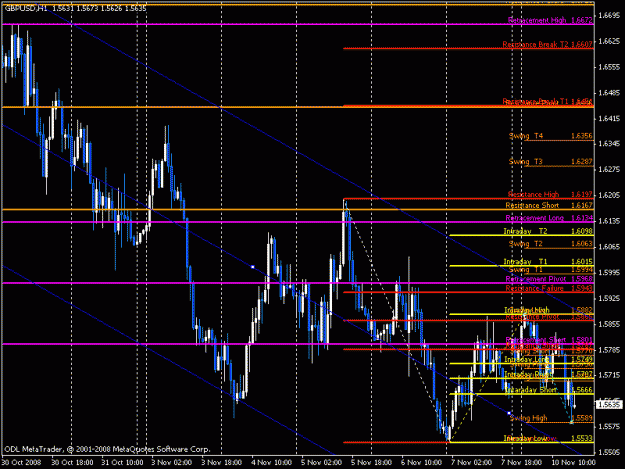This screenshot has width=625, height=469.
Task: Click the Swing T3 1.6287 label
Action: pos(551,161)
